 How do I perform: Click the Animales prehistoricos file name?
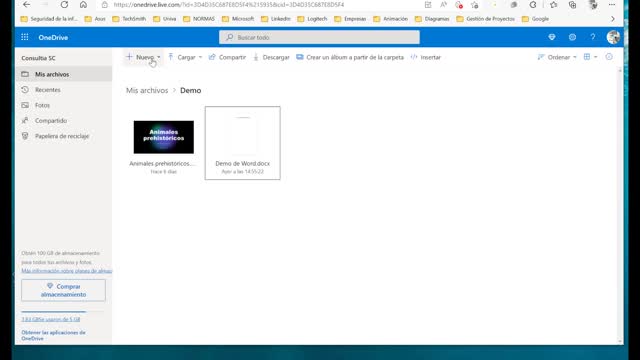pyautogui.click(x=162, y=164)
